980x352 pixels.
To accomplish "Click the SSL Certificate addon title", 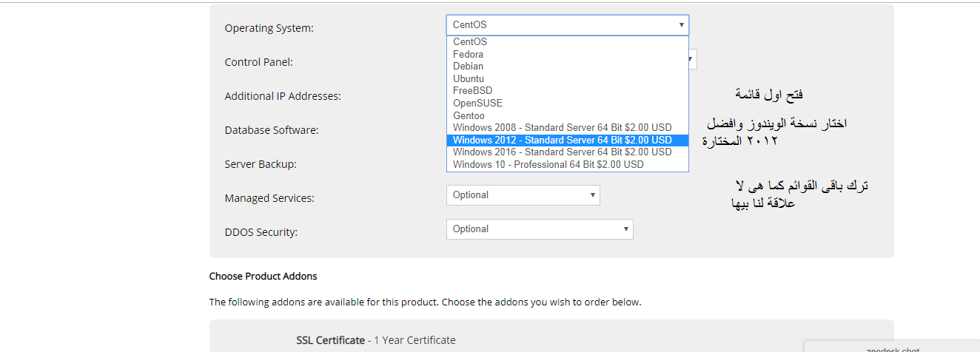I will tap(330, 340).
